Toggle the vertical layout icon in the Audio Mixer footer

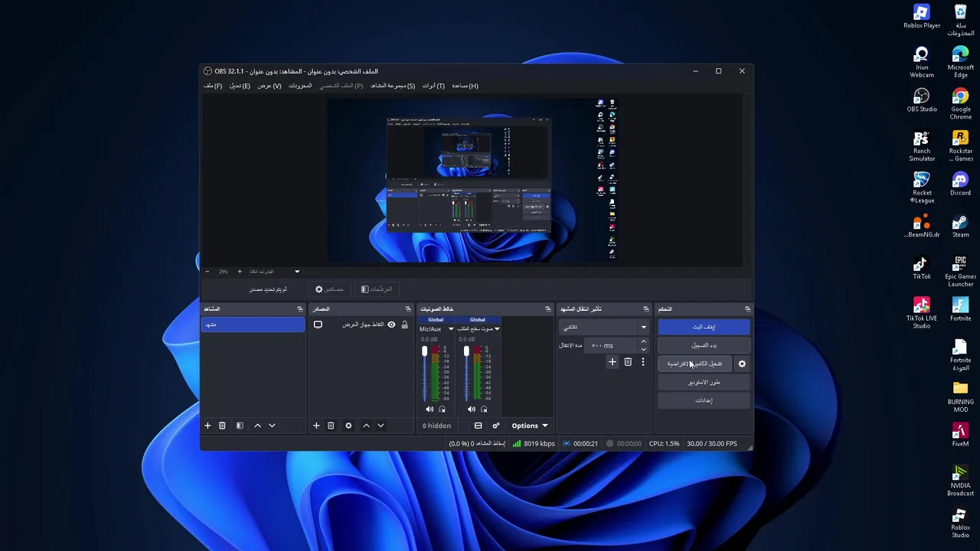click(478, 425)
